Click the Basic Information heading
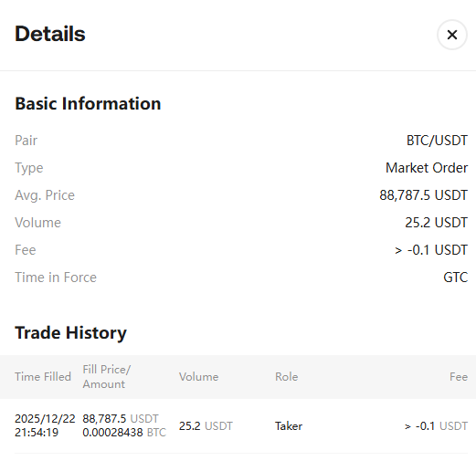476x461 pixels. pyautogui.click(x=88, y=104)
